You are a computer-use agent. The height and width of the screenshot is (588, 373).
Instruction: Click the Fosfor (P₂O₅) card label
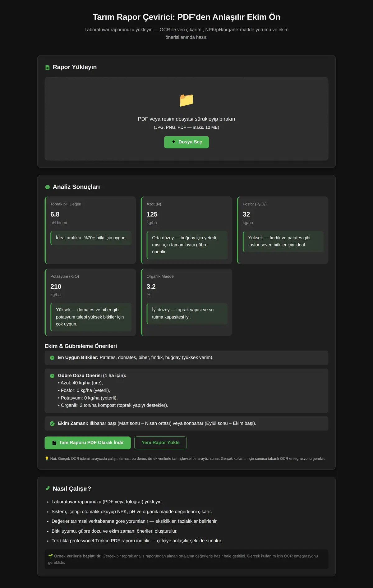click(x=255, y=204)
